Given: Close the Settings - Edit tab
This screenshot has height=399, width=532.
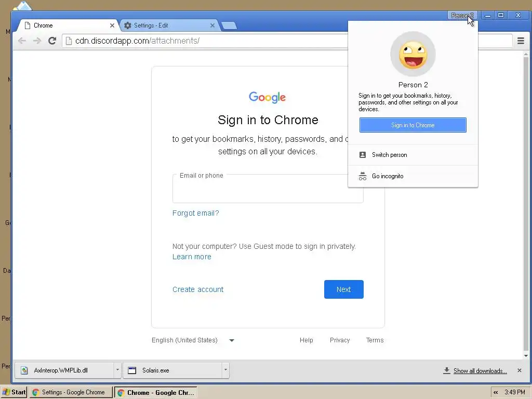Looking at the screenshot, I should 212,25.
